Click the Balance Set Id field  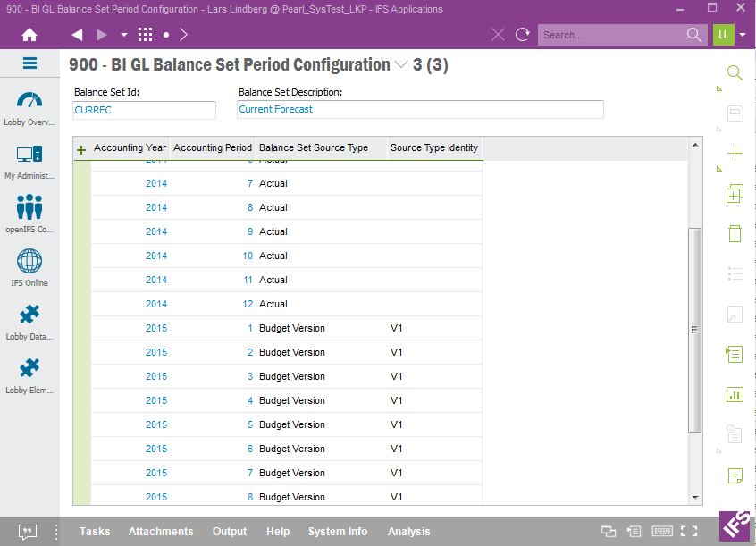pyautogui.click(x=144, y=110)
